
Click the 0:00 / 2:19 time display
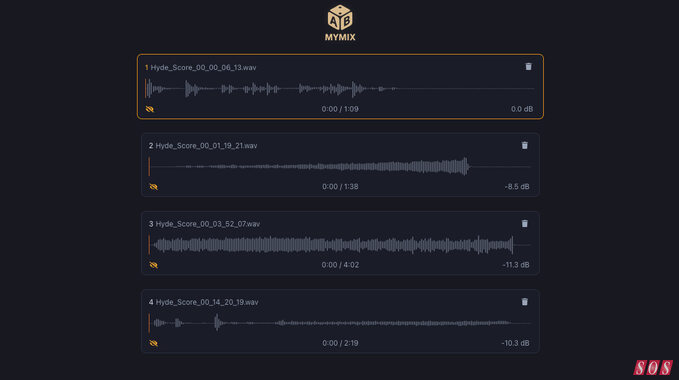point(340,343)
